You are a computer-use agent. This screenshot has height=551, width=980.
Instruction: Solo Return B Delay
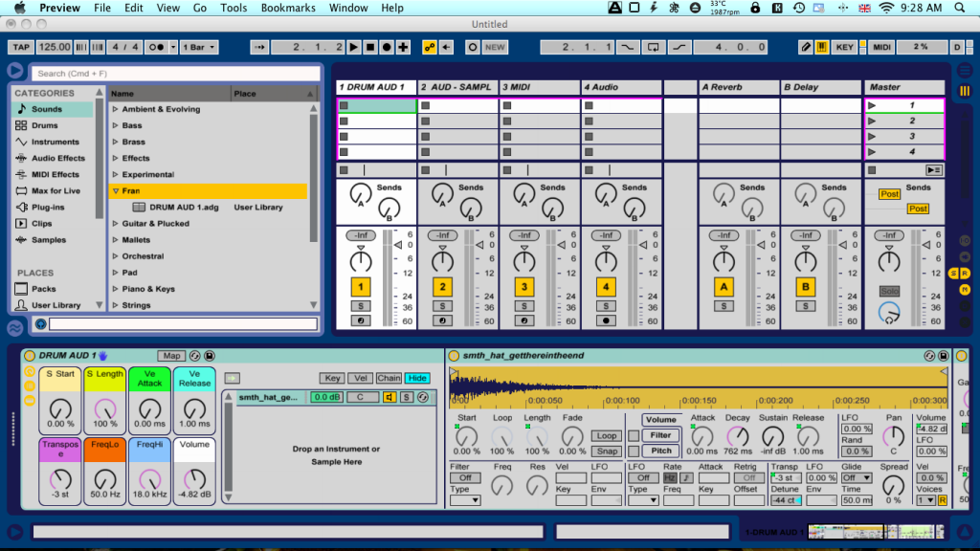(x=806, y=306)
